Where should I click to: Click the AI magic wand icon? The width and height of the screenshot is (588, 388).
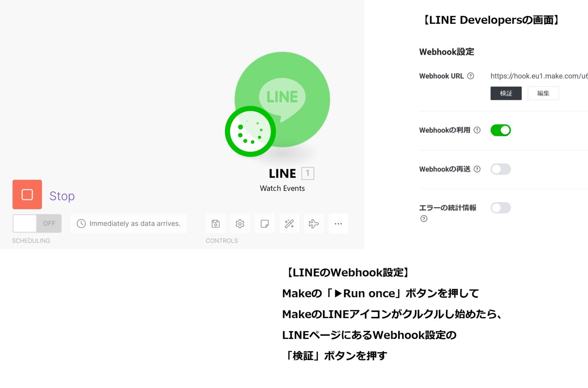tap(289, 223)
